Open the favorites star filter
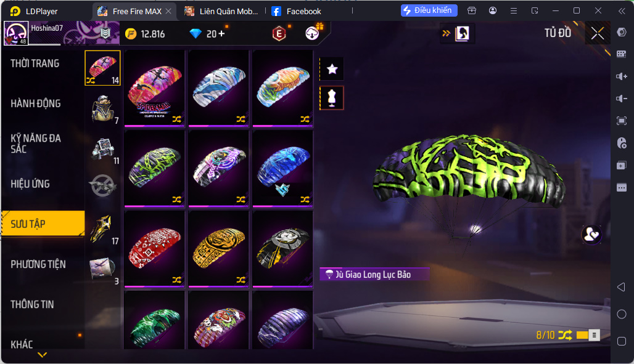This screenshot has width=634, height=364. 332,69
